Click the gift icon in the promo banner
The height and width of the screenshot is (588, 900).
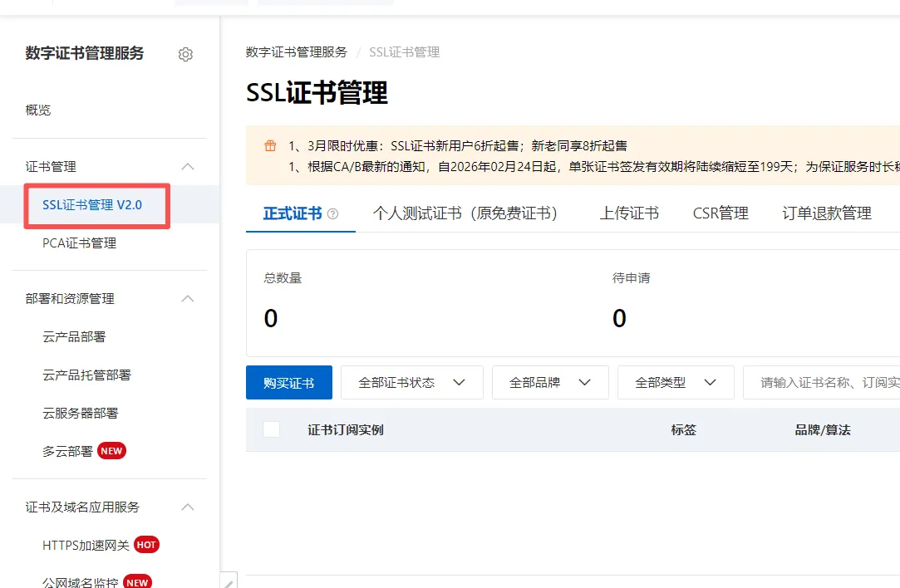[270, 145]
